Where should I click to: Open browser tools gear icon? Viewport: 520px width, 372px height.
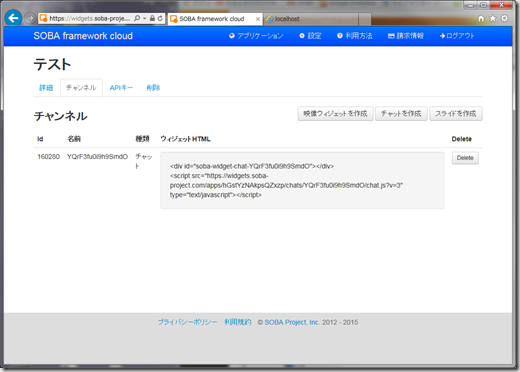point(505,18)
